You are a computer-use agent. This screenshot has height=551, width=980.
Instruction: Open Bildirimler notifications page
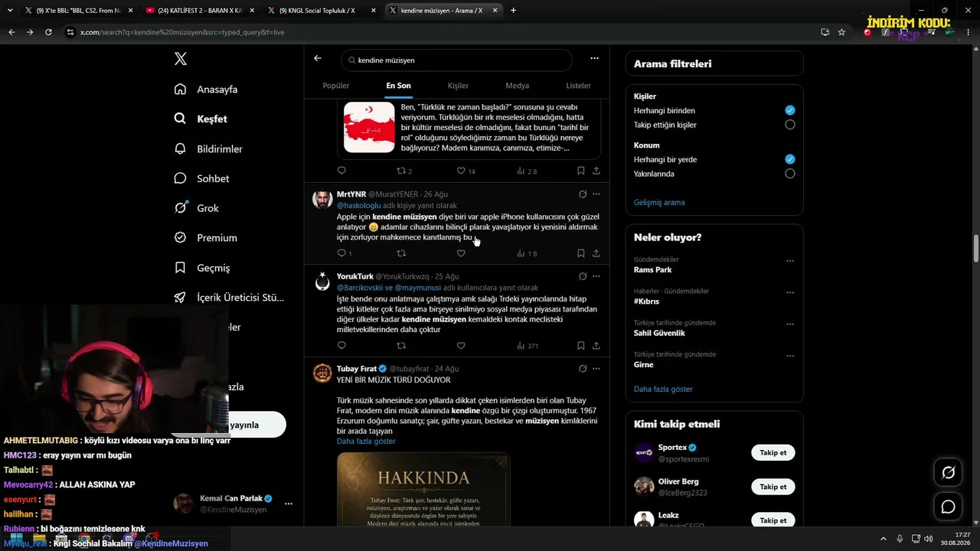point(208,148)
